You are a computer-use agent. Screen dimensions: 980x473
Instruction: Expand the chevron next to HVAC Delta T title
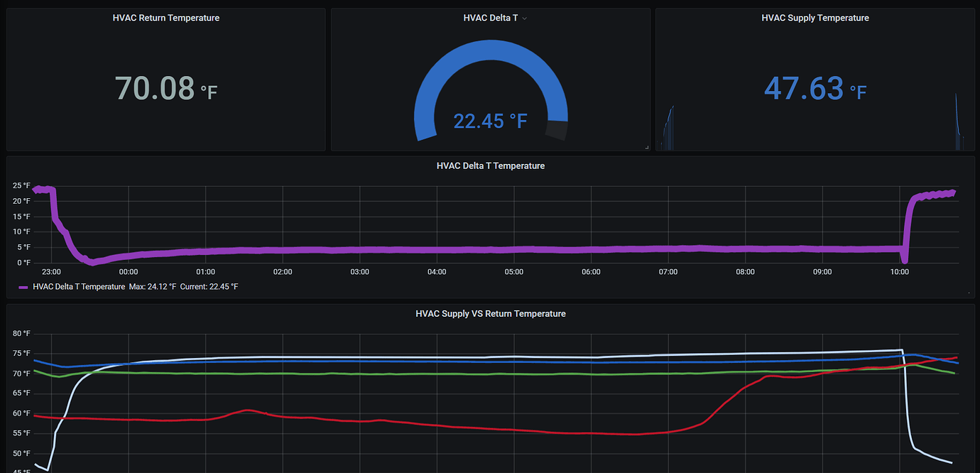point(524,18)
